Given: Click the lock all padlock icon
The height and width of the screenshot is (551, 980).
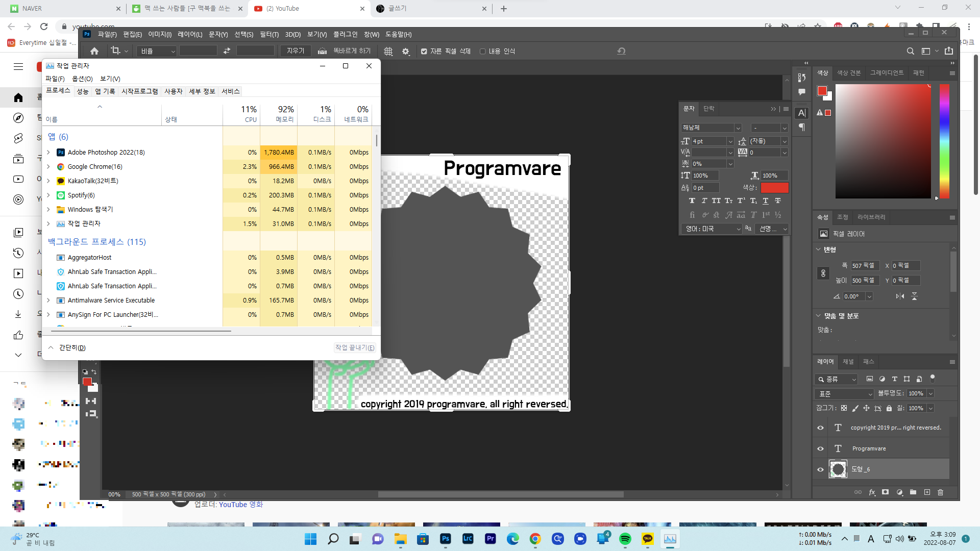Looking at the screenshot, I should 889,408.
